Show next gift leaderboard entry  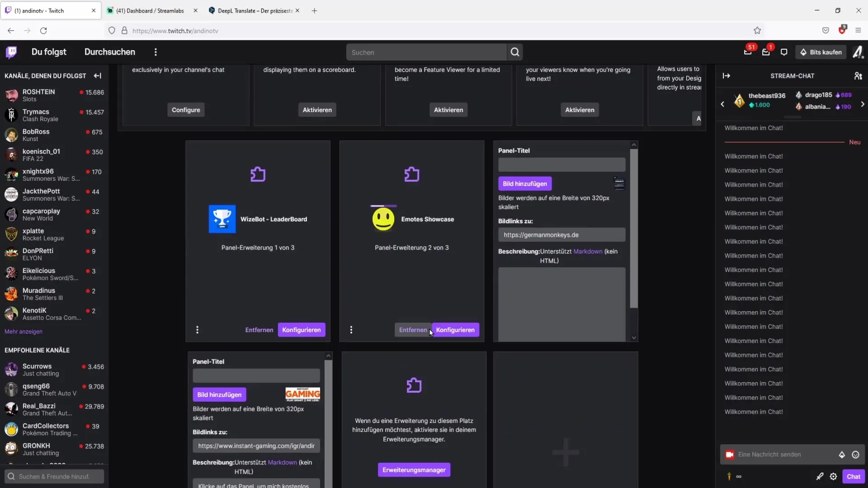tap(863, 104)
